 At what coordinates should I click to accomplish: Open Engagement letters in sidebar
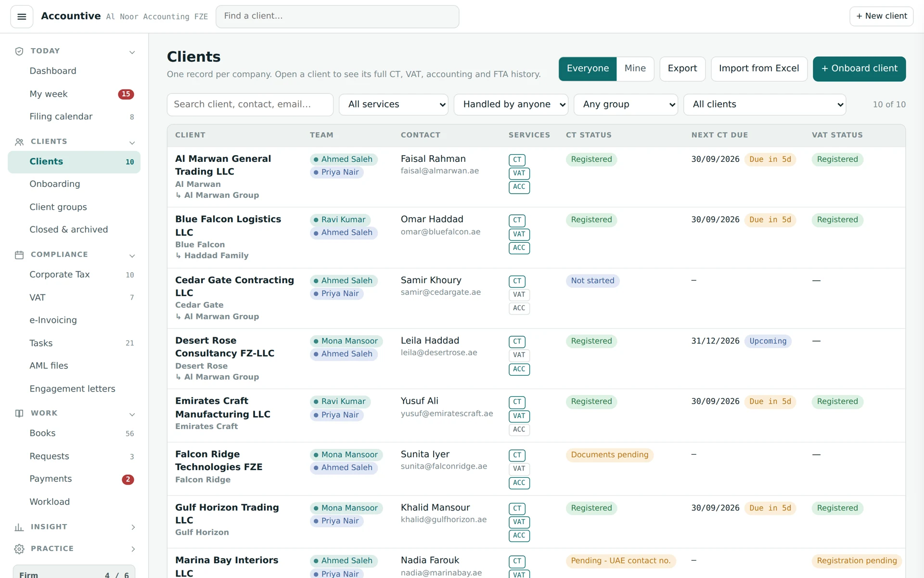coord(74,389)
